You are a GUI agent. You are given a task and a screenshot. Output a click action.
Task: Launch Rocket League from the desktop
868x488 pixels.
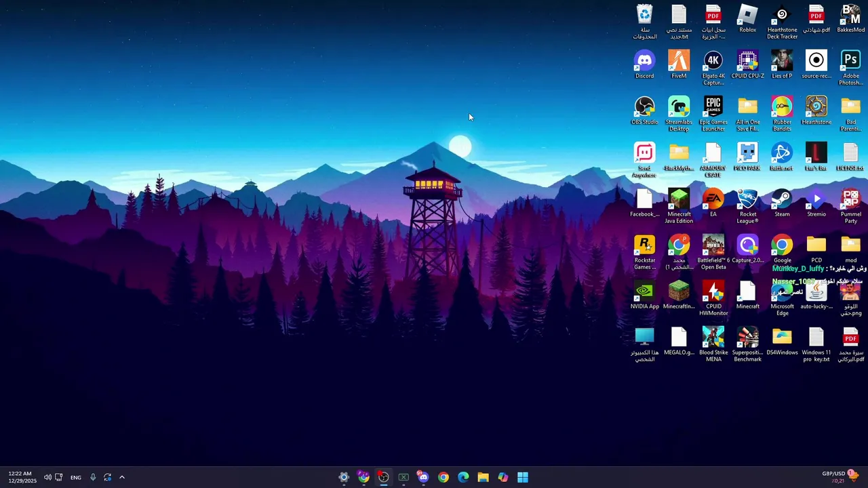(x=747, y=206)
